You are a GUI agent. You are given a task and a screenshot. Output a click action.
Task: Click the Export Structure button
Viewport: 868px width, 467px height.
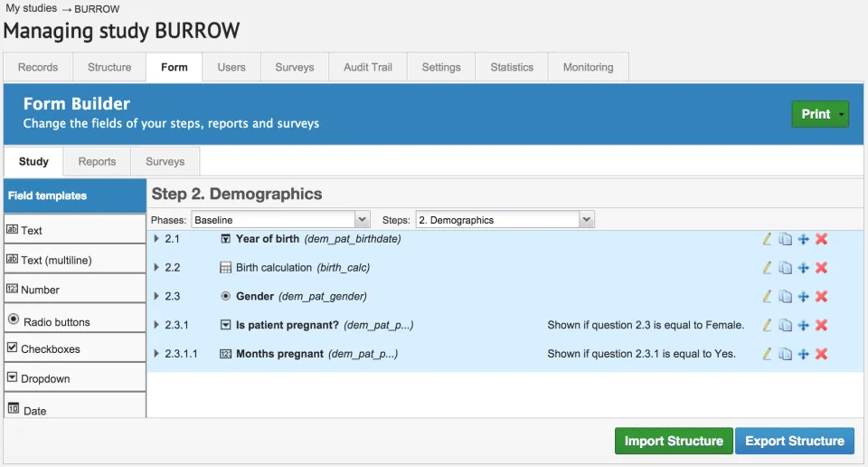pos(795,441)
